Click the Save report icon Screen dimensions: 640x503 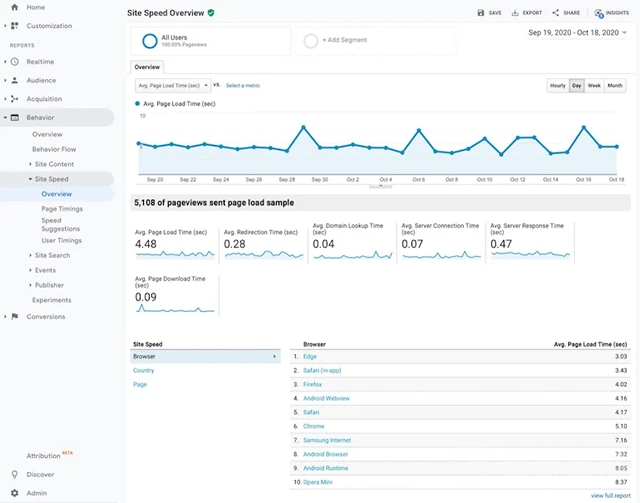tap(481, 13)
